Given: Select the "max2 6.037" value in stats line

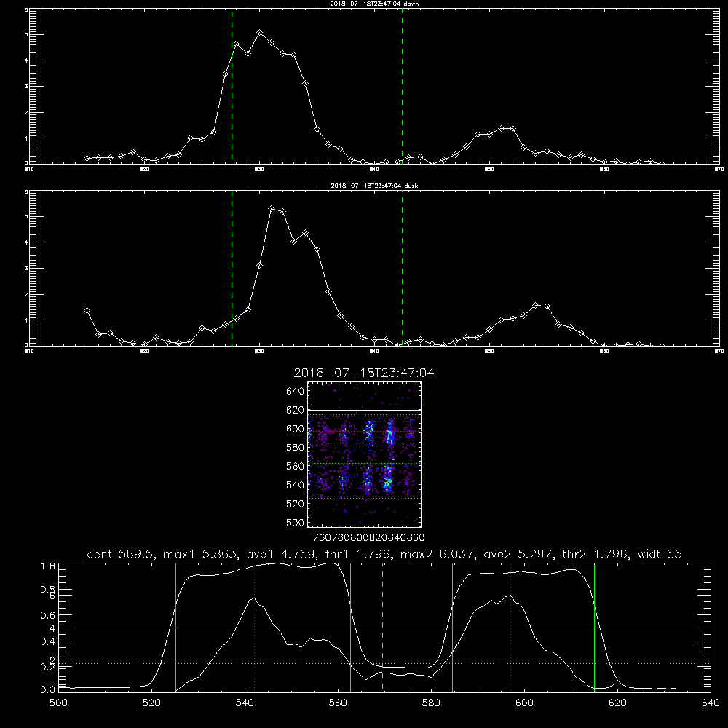Looking at the screenshot, I should tap(436, 554).
